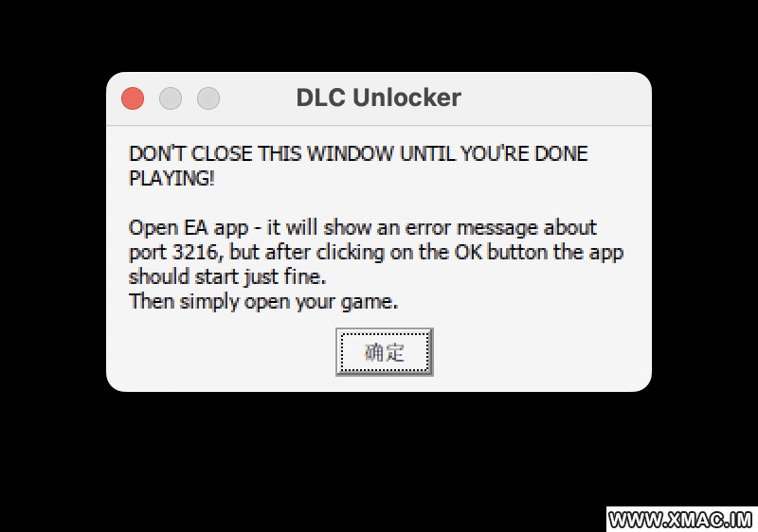Click the word PLAYING! in the warning
Screen dimensions: 758x532
tap(171, 179)
